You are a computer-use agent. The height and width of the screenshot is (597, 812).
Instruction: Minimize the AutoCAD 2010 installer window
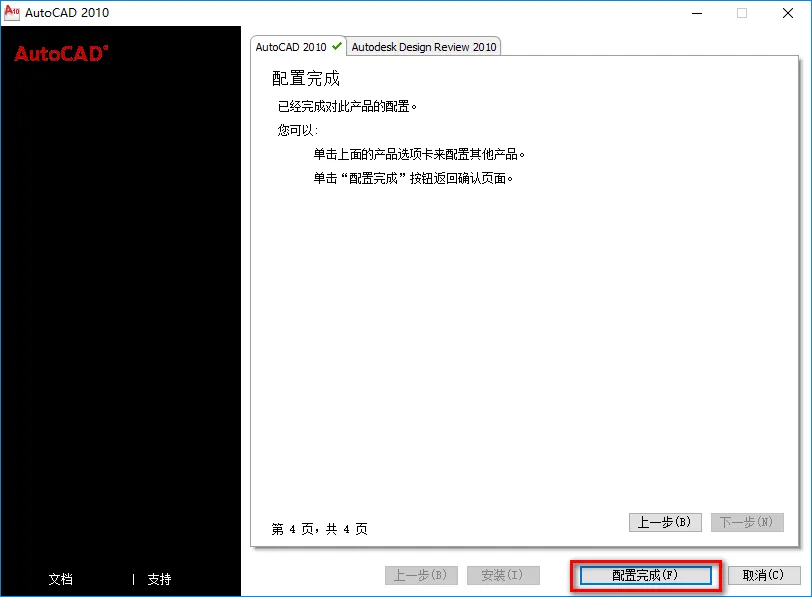697,13
